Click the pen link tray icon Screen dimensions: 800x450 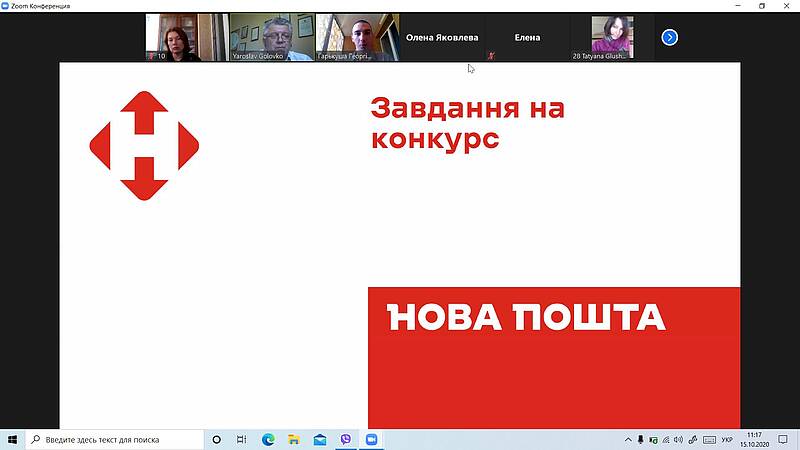click(692, 439)
